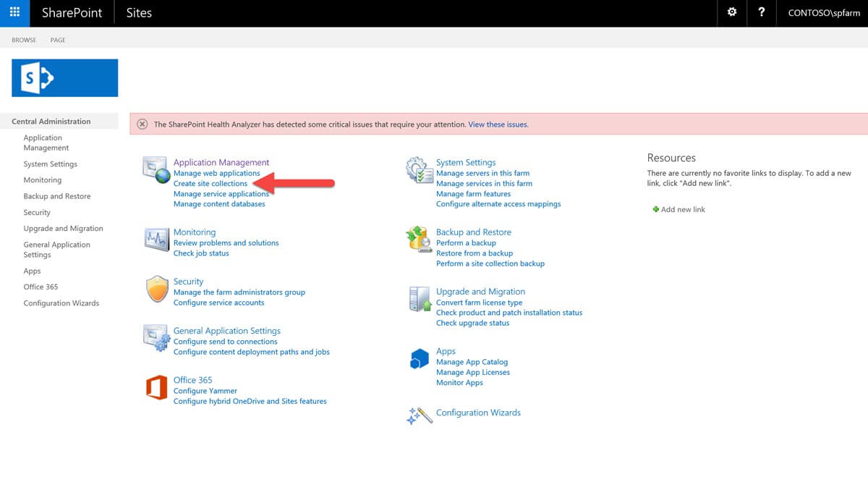Image resolution: width=868 pixels, height=498 pixels.
Task: Click the help question mark icon
Action: 761,12
